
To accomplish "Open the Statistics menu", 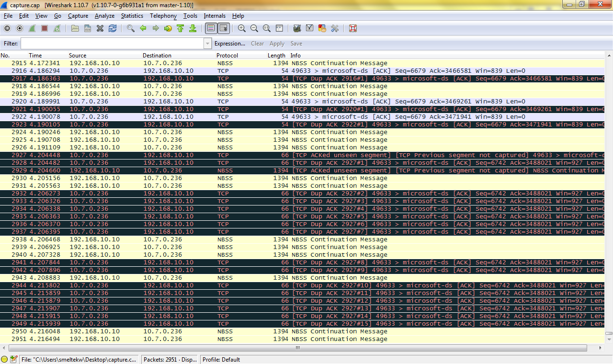I will (x=132, y=16).
